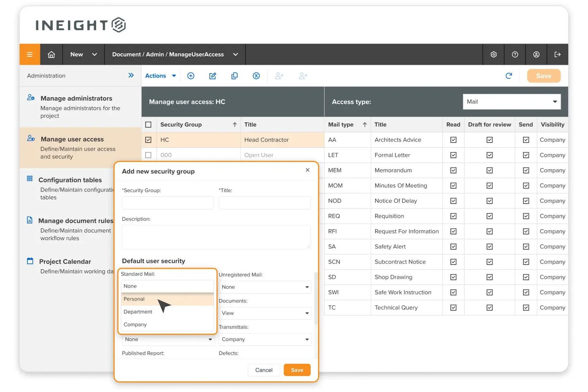The image size is (588, 392).
Task: Open the Actions dropdown
Action: point(161,76)
